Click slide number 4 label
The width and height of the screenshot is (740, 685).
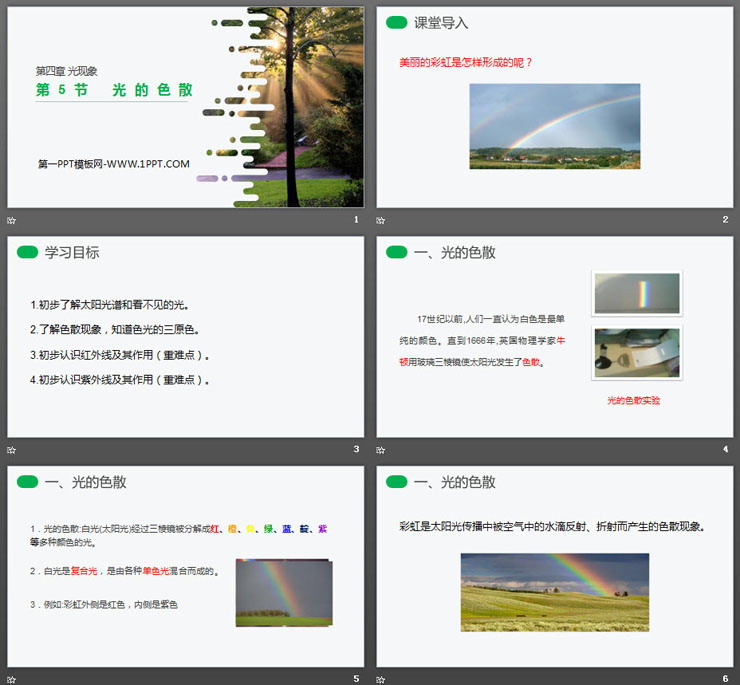[x=725, y=449]
